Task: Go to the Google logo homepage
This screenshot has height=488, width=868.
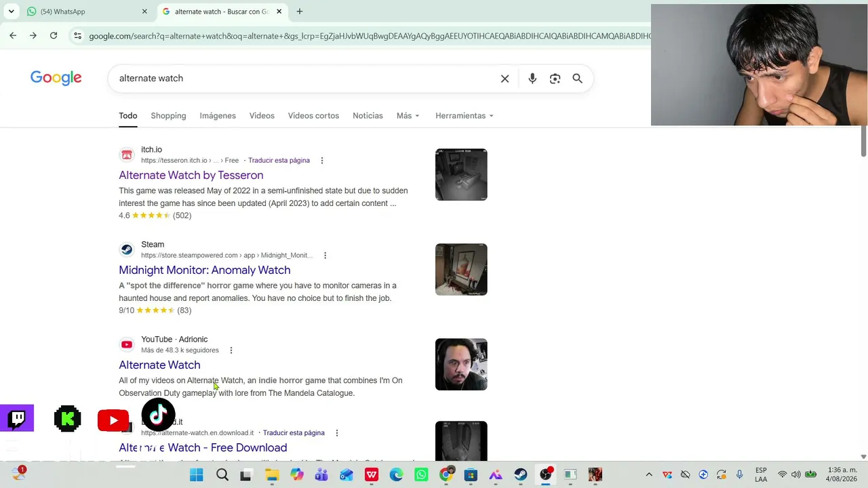Action: [56, 78]
